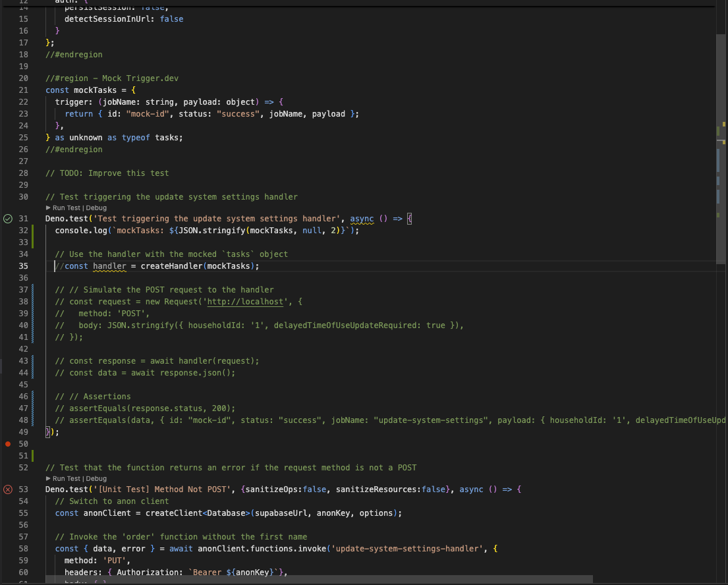Click the horizontal scrollbar thumb at the bottom
Image resolution: width=728 pixels, height=585 pixels.
click(x=320, y=580)
